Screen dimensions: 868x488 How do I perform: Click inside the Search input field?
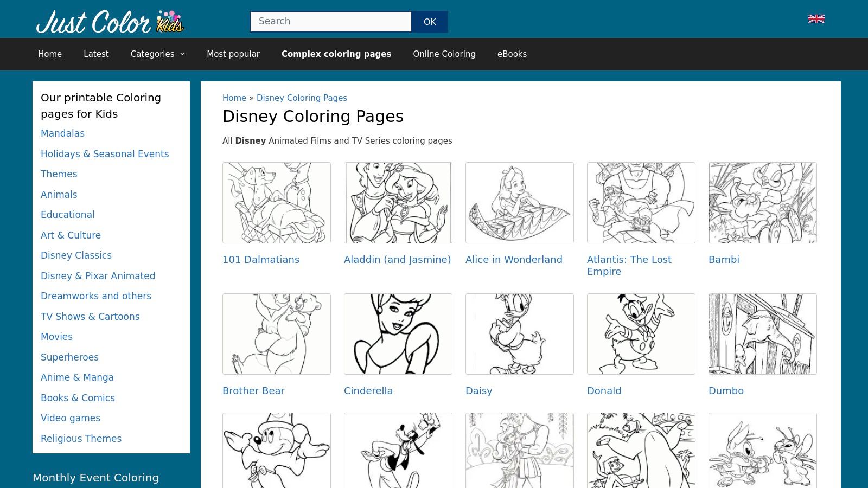(330, 22)
